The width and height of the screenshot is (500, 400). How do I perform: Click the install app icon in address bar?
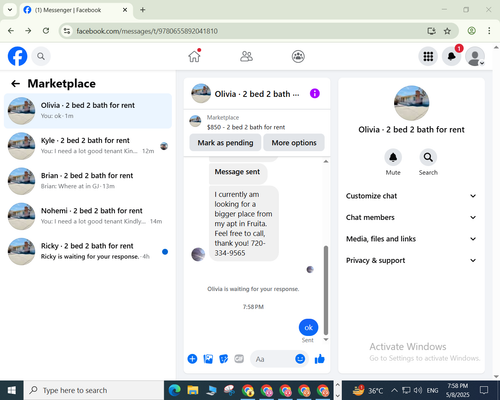[x=431, y=31]
